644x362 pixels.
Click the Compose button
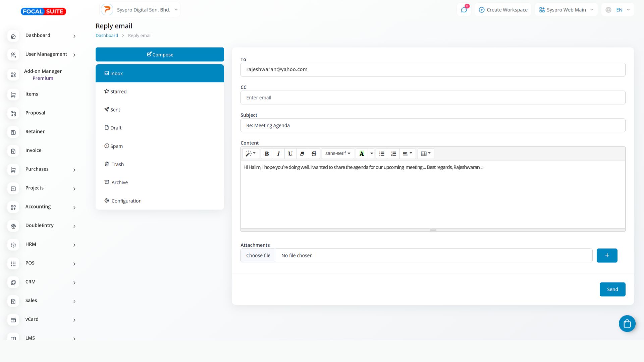160,54
